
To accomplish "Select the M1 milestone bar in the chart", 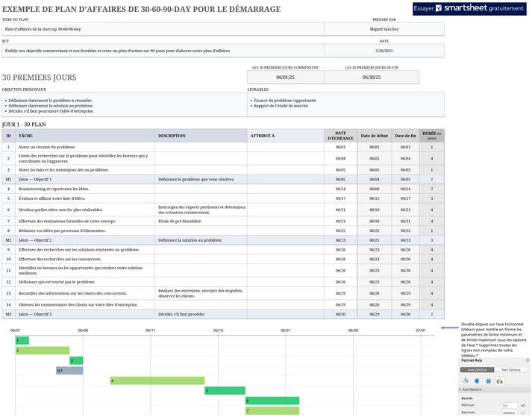I will [69, 371].
